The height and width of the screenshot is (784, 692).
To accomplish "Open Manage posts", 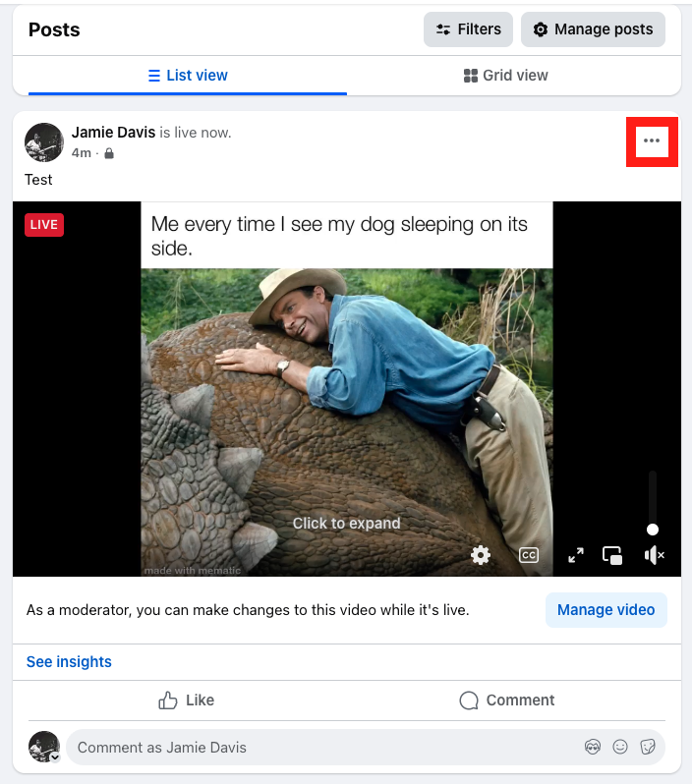I will pos(593,29).
